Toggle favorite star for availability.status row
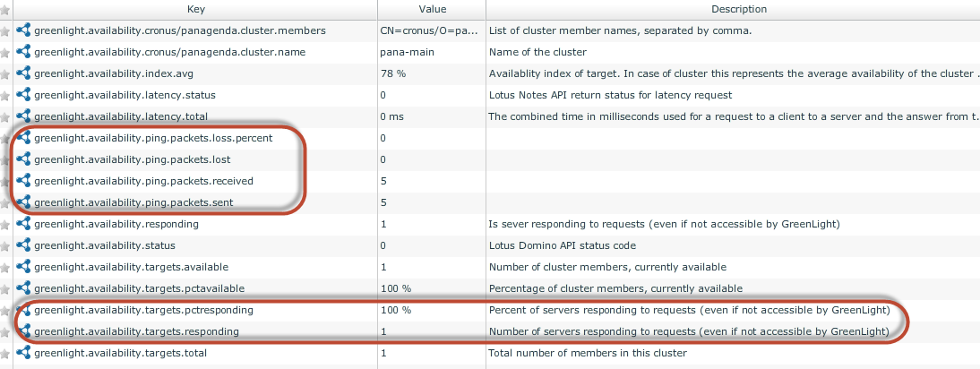This screenshot has height=369, width=980. click(5, 245)
